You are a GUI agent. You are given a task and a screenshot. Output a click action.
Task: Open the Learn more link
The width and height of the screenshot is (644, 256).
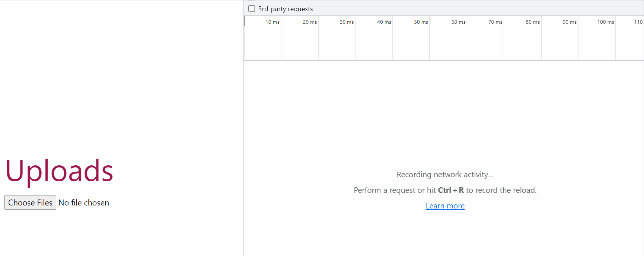click(x=445, y=206)
